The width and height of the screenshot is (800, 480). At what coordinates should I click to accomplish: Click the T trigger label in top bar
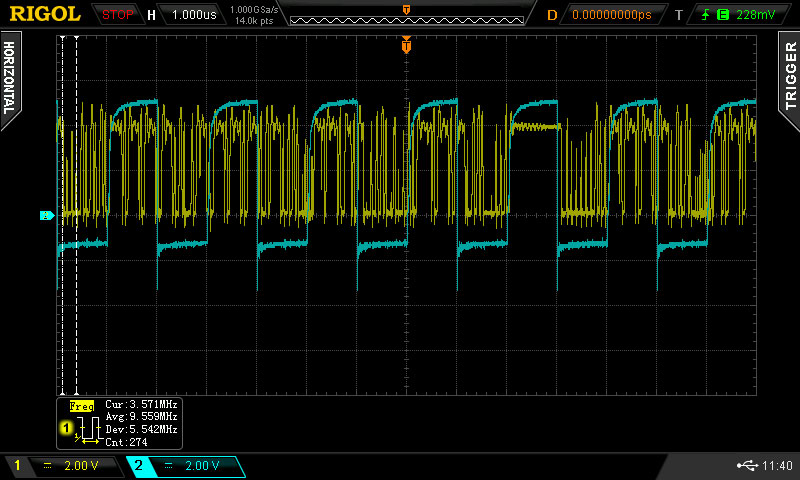coord(679,15)
